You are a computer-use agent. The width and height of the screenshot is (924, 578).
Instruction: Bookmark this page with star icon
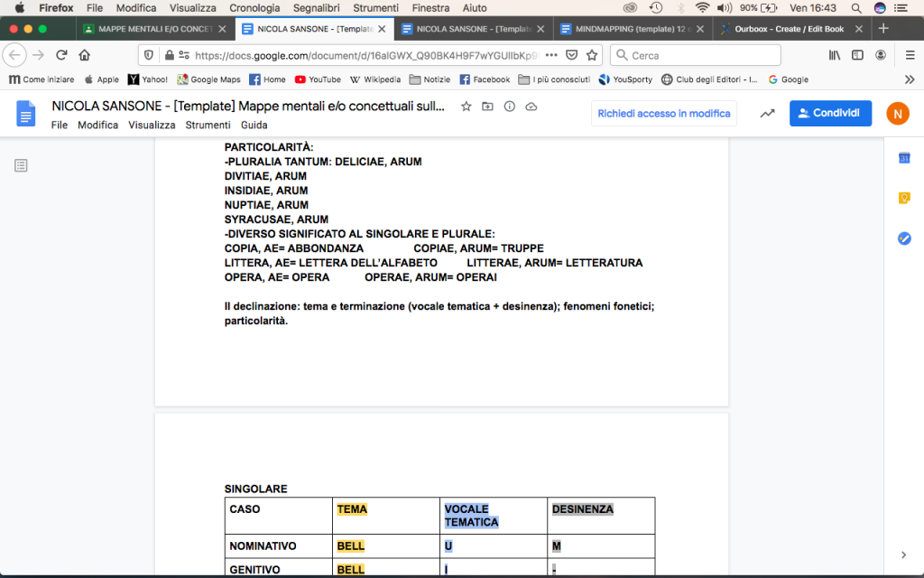(x=592, y=54)
